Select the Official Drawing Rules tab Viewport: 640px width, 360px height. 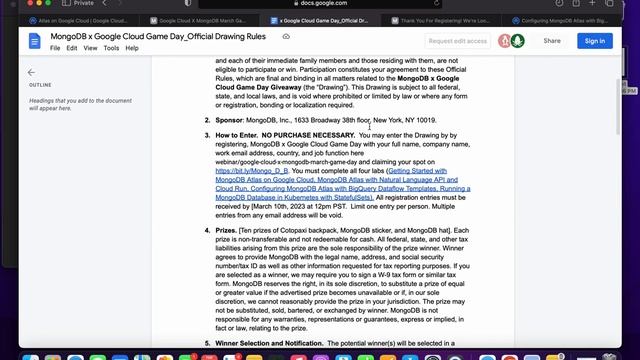pos(320,20)
